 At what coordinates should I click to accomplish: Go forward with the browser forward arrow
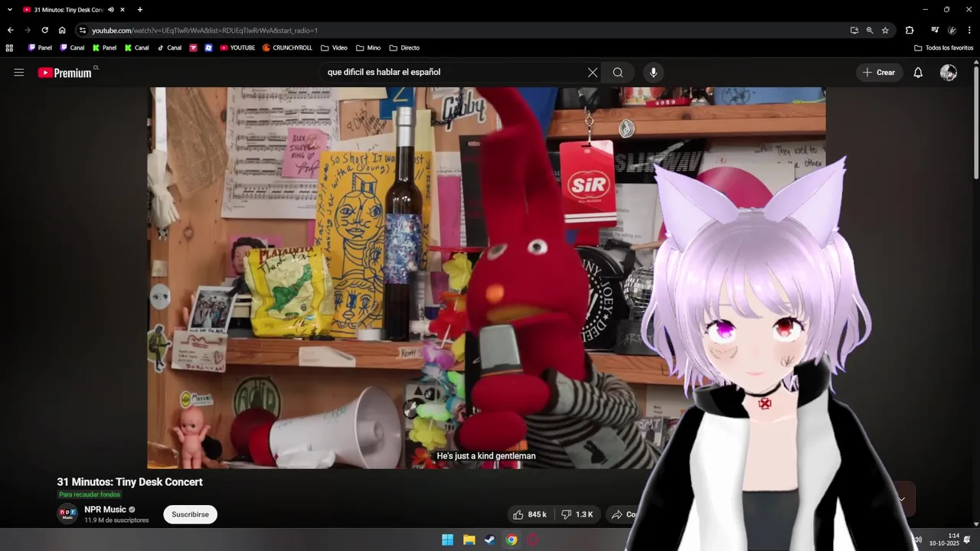click(28, 31)
